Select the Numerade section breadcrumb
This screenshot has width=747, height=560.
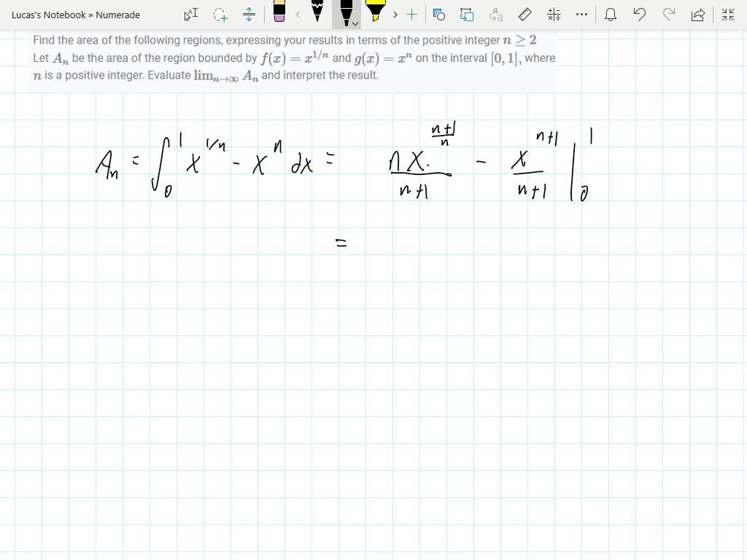[x=120, y=14]
